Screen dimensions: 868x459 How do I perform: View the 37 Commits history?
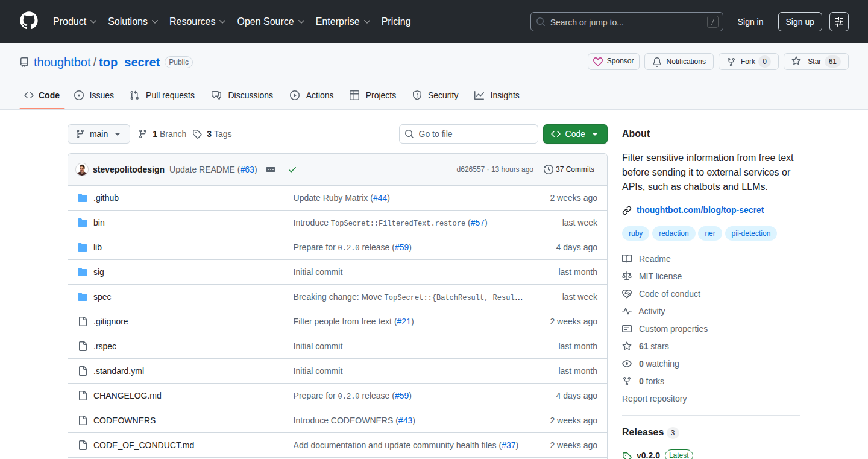point(569,169)
